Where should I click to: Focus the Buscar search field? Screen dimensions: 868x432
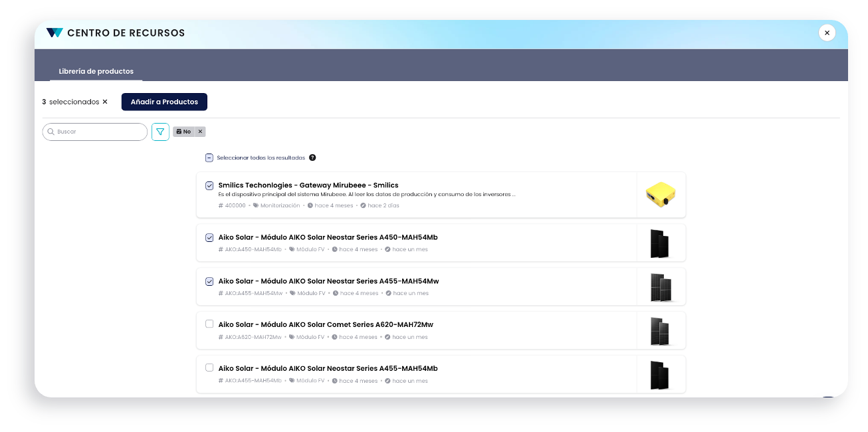pos(95,132)
